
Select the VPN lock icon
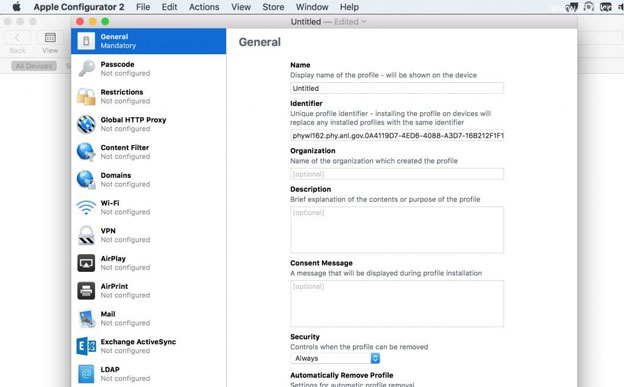[86, 235]
